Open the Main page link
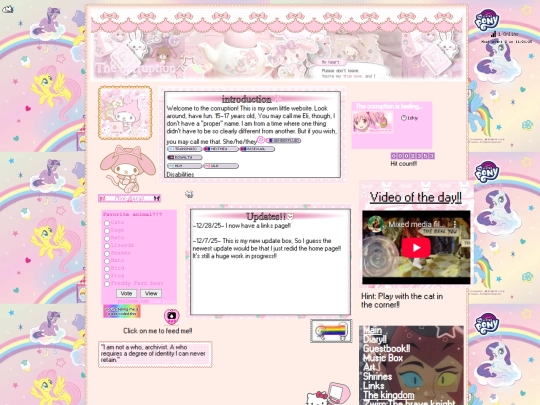Viewport: 540px width, 405px height. point(372,330)
